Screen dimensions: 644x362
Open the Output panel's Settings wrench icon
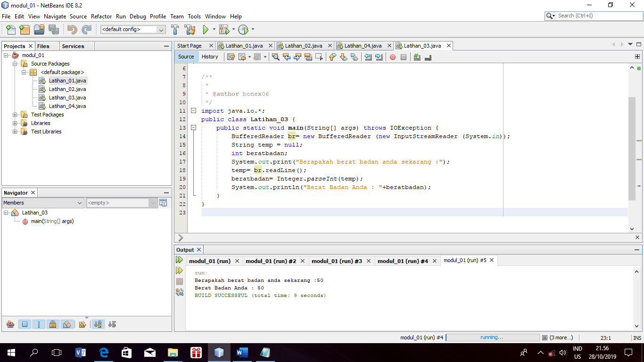[179, 292]
